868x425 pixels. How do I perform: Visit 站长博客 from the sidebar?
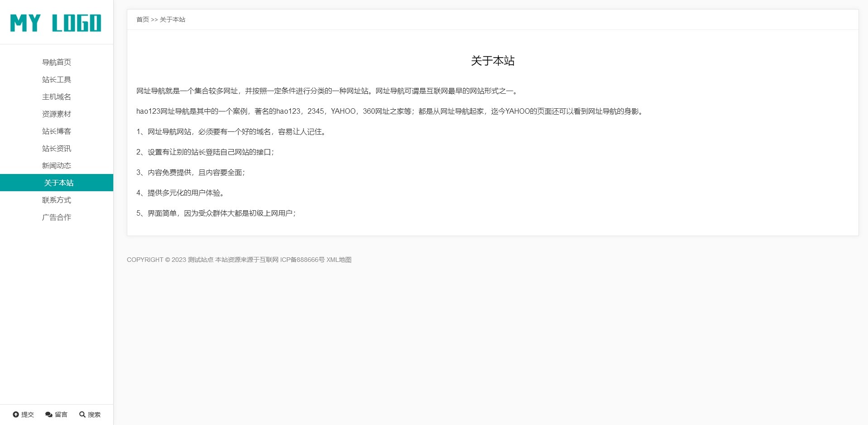(56, 131)
